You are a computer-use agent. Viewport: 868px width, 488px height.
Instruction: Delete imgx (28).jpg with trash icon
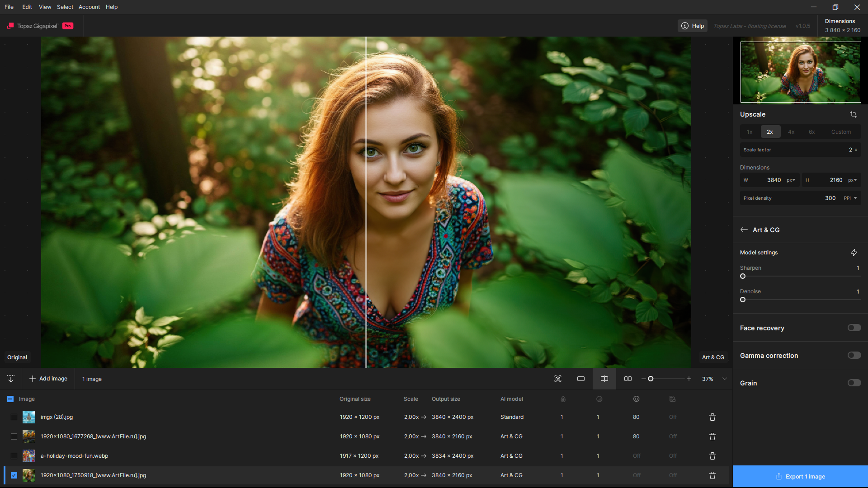[712, 417]
